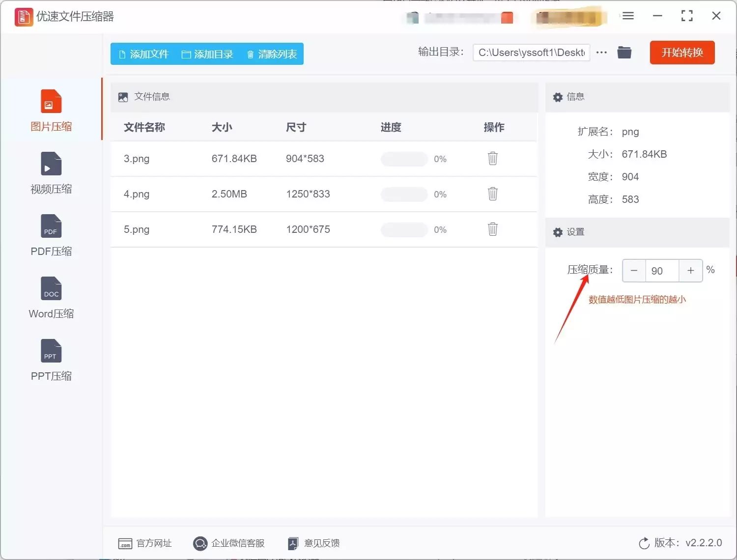Select the 图片压缩 image compression icon
The width and height of the screenshot is (737, 560).
51,102
